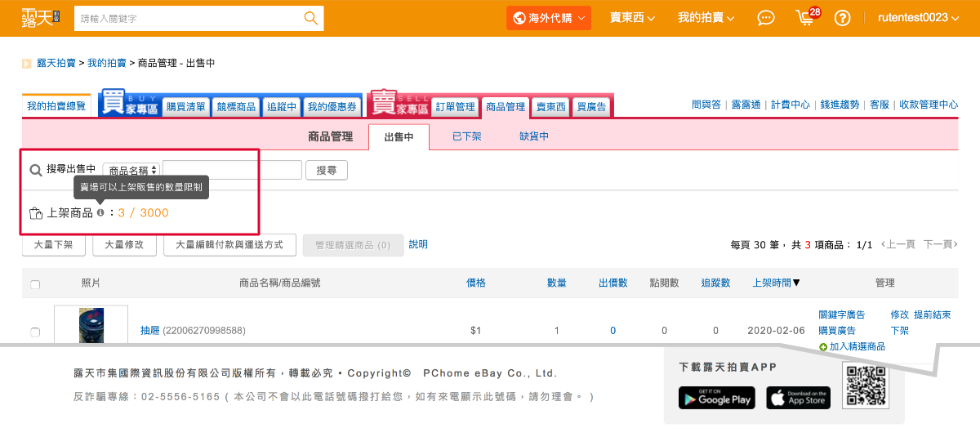The width and height of the screenshot is (980, 437).
Task: Open the 訂單管理 tab
Action: tap(455, 107)
